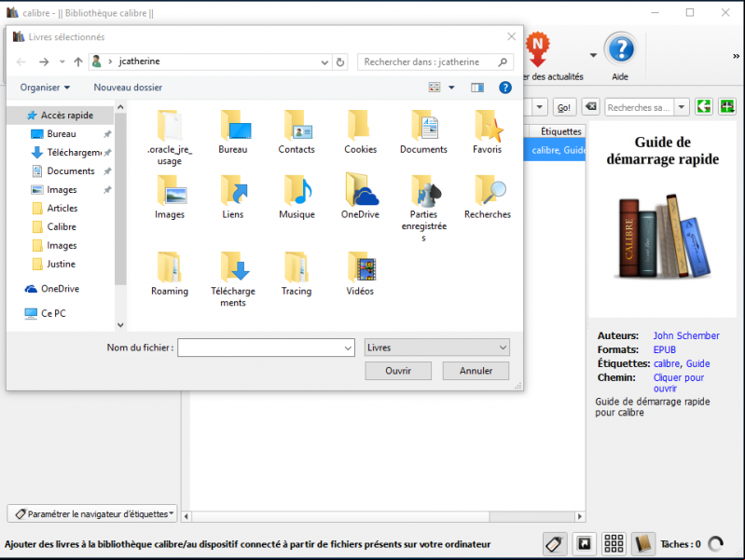Click the dialog help question mark icon
745x560 pixels.
coord(505,88)
